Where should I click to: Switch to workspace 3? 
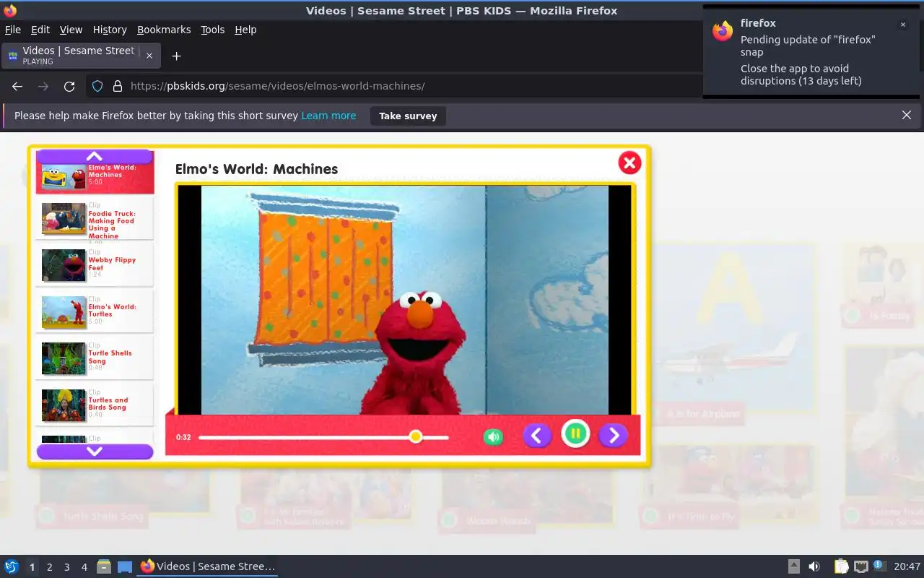66,567
